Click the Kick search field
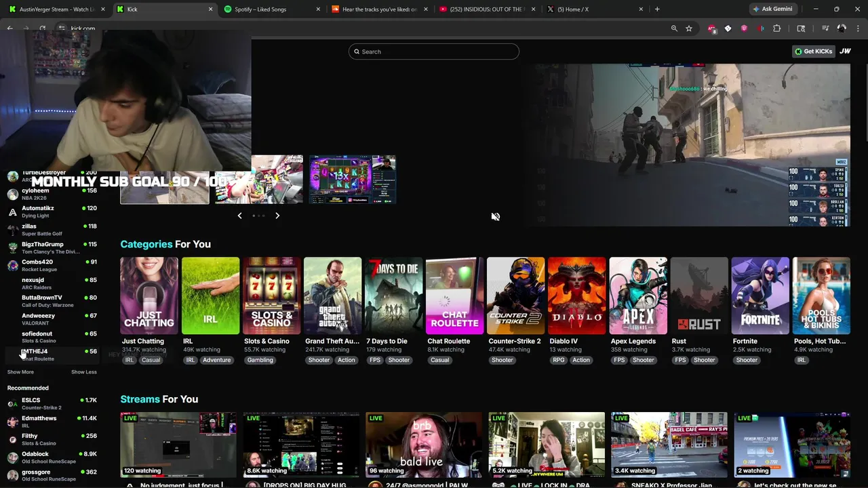Viewport: 868px width, 488px height. point(434,52)
